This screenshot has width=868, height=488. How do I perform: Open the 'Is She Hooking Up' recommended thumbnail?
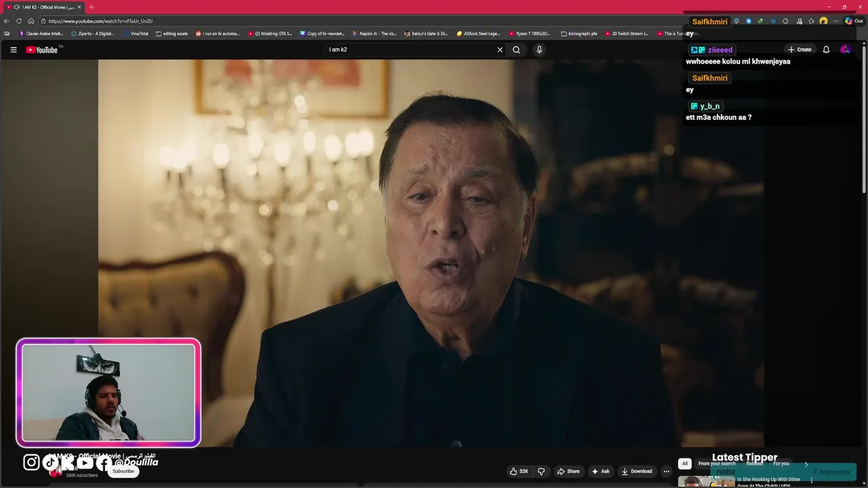click(706, 481)
